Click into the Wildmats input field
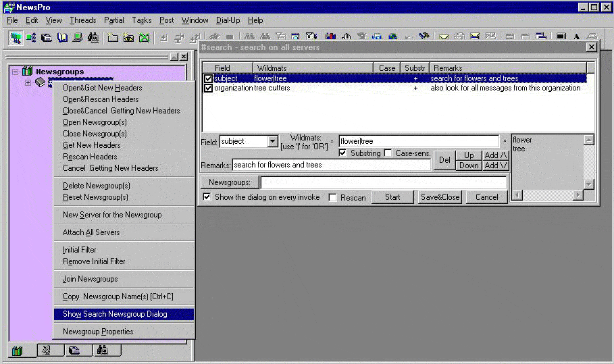 click(419, 141)
